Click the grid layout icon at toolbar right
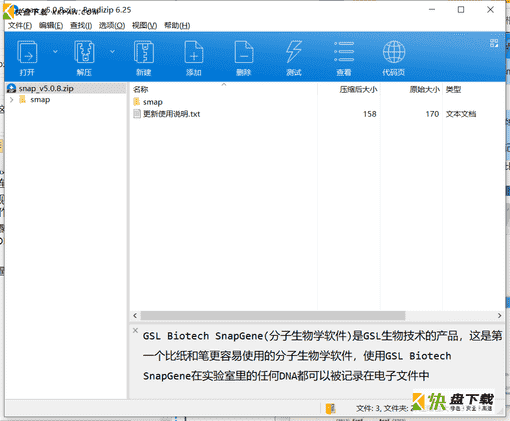The image size is (510, 421). (x=494, y=43)
